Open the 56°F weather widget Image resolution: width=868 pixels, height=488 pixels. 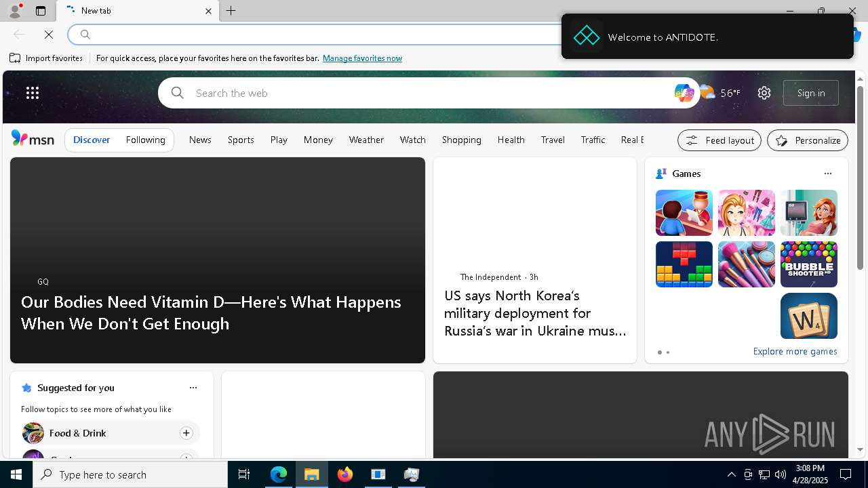point(720,93)
